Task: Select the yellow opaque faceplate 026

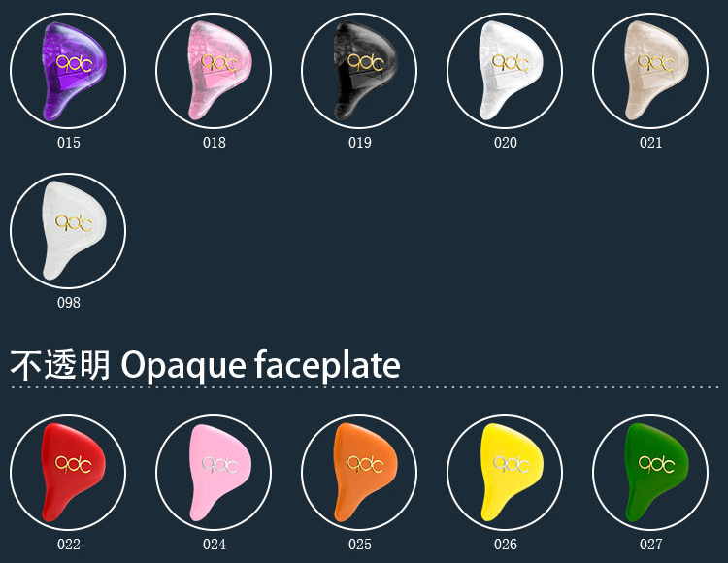Action: (505, 473)
